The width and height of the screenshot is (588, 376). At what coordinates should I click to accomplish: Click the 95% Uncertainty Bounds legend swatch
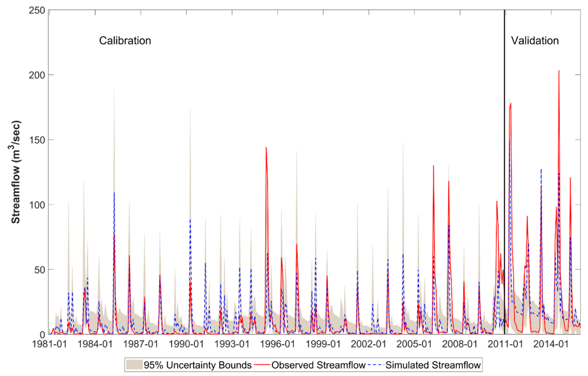[134, 365]
